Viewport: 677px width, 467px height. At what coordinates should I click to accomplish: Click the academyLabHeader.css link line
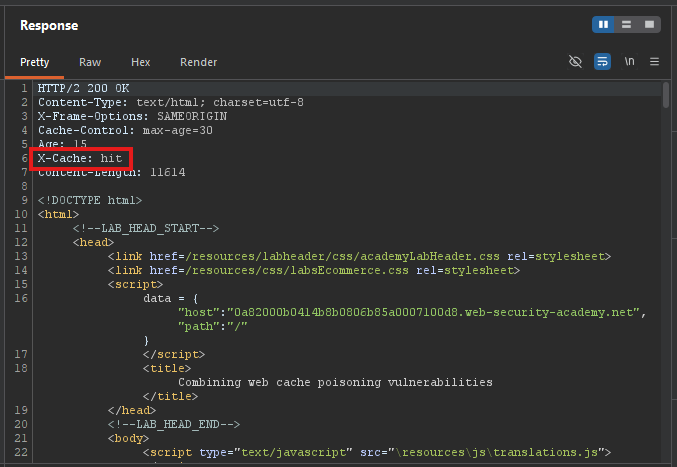[x=359, y=256]
